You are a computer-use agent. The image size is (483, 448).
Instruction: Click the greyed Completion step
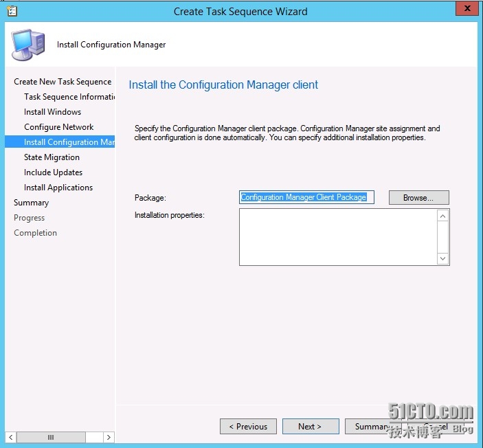coord(36,233)
